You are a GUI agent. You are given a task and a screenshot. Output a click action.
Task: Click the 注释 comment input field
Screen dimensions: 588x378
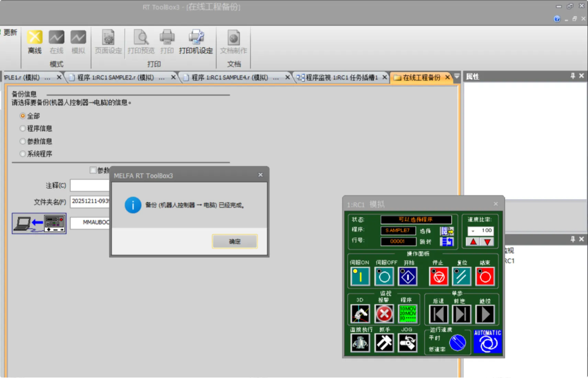[90, 186]
